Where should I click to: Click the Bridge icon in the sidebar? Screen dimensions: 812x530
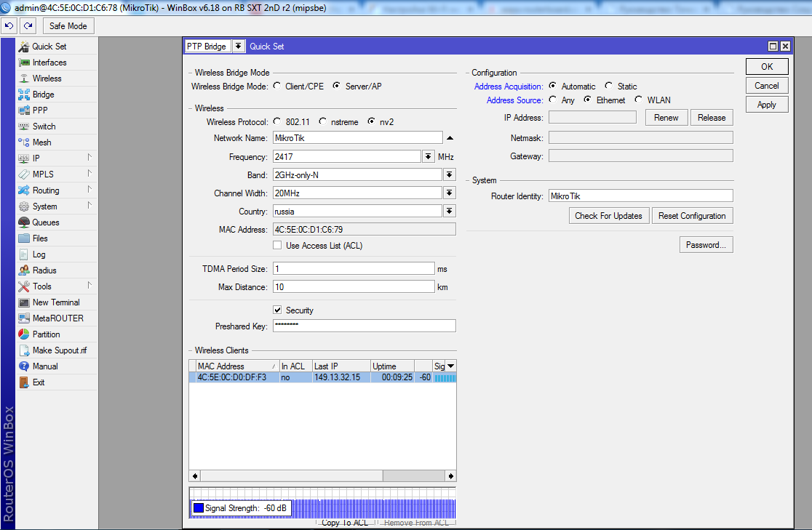tap(24, 95)
